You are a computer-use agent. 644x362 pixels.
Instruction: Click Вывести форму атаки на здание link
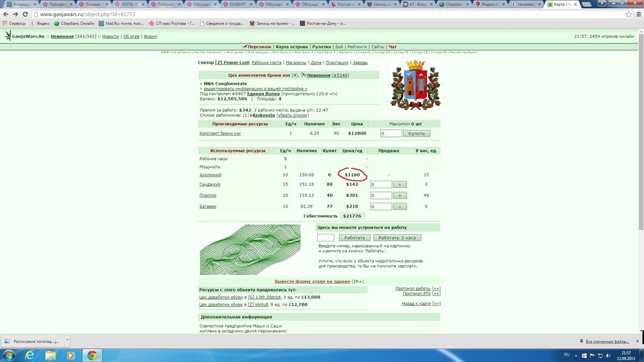pyautogui.click(x=312, y=282)
